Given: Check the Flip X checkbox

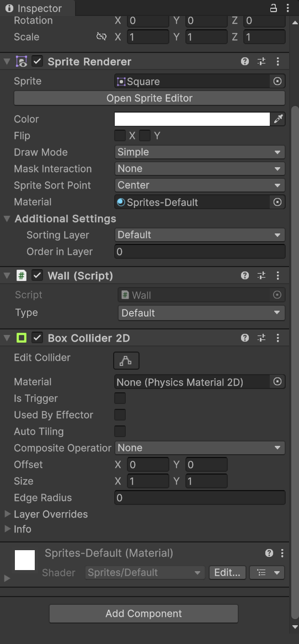Looking at the screenshot, I should point(120,136).
